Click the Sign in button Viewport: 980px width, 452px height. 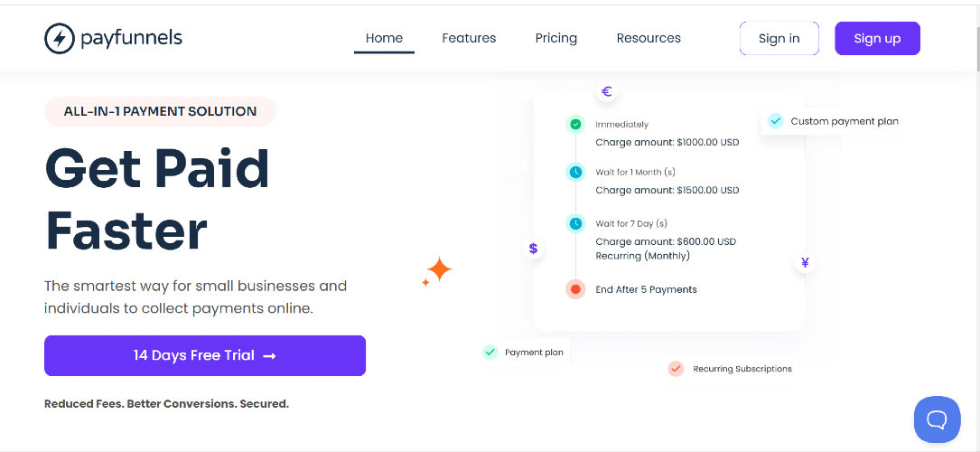(x=779, y=38)
